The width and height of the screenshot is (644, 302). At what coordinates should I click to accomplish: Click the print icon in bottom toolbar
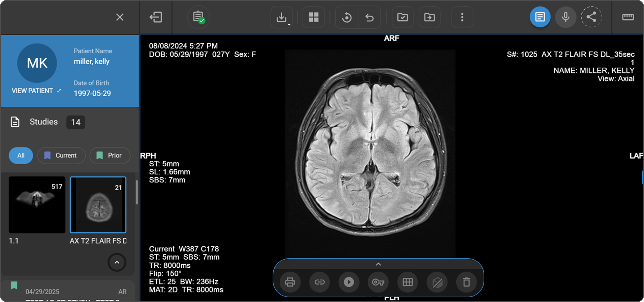tap(290, 282)
